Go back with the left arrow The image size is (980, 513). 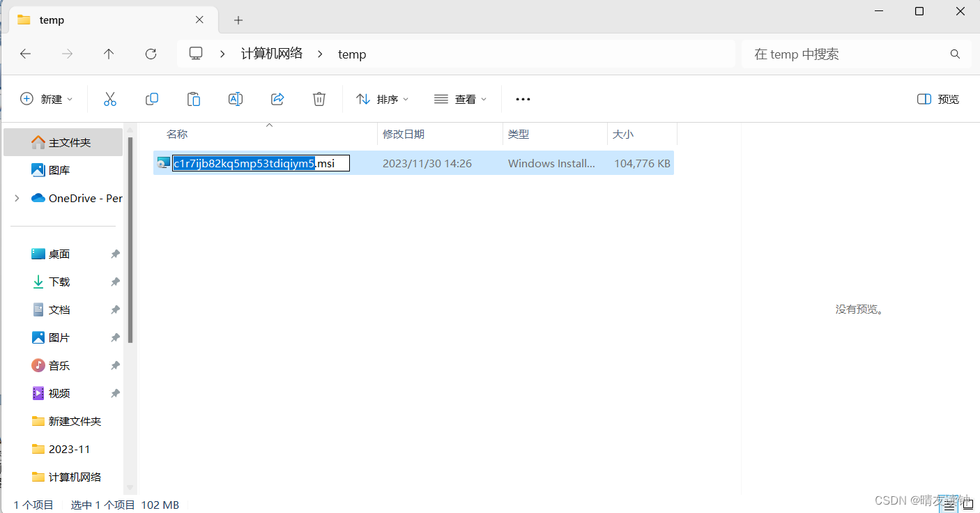(26, 54)
